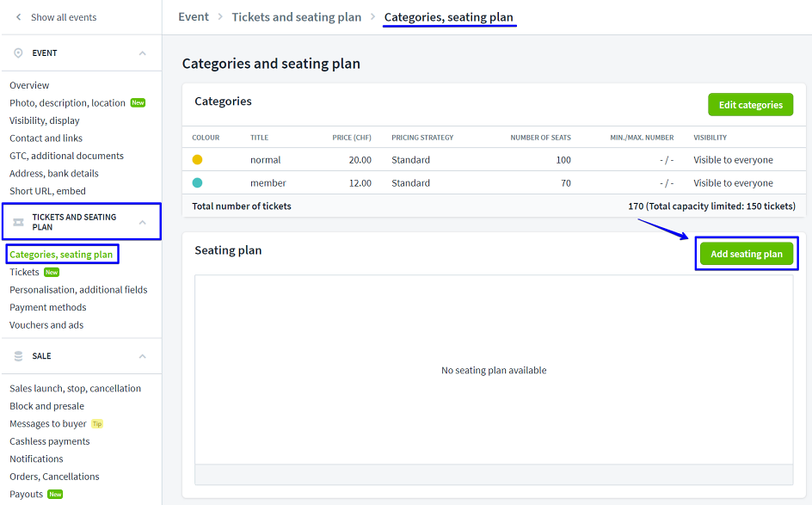Screen dimensions: 812x505
Task: Click the New badge beside Payouts
Action: 55,495
